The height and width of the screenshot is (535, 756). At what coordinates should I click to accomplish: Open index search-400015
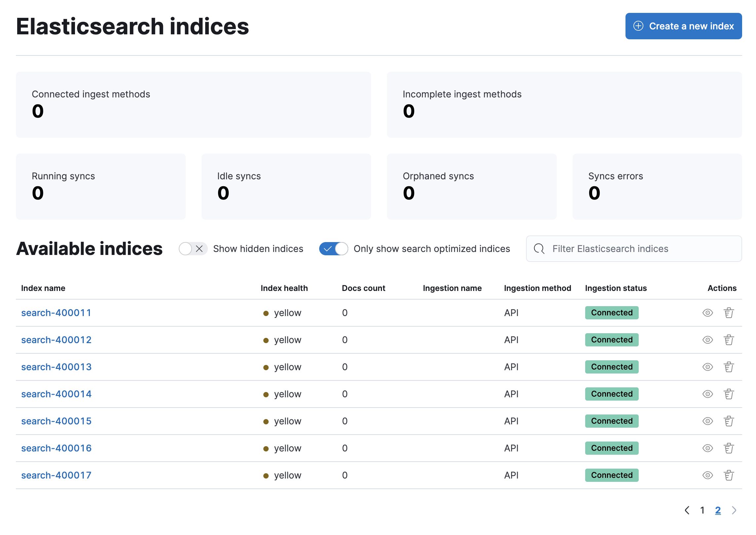point(56,421)
